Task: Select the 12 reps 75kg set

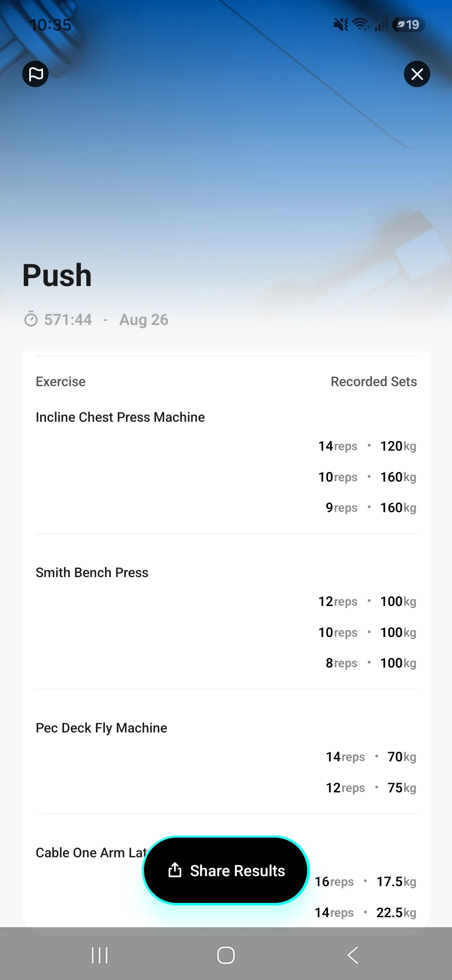Action: 371,788
